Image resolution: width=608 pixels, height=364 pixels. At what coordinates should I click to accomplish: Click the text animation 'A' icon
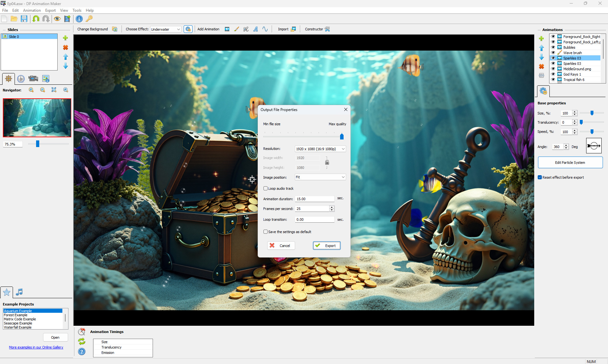(x=256, y=29)
